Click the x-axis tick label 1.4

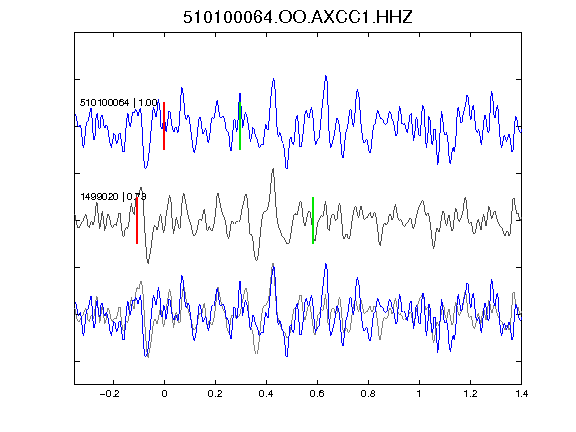point(522,394)
